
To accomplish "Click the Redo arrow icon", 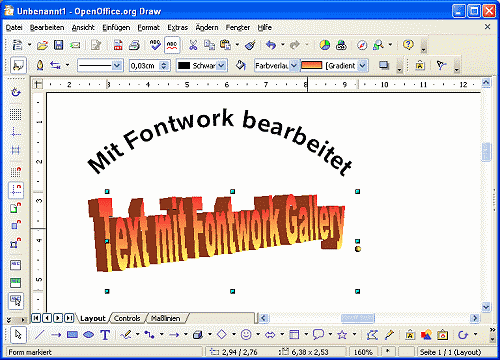I will click(295, 45).
